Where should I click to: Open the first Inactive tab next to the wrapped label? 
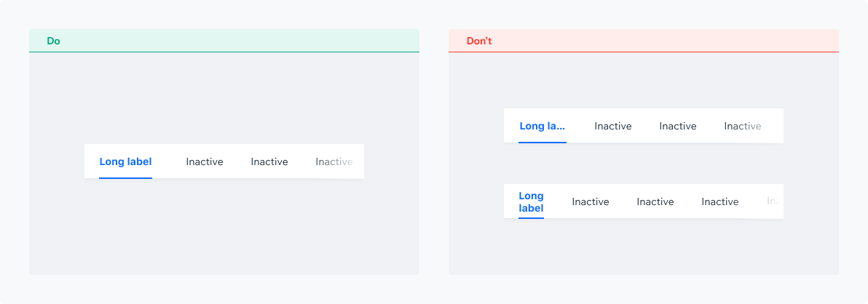(x=591, y=201)
